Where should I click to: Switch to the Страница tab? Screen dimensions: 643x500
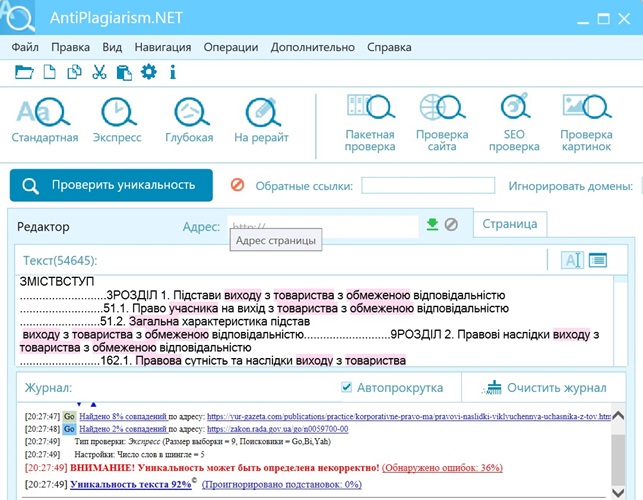tap(510, 224)
